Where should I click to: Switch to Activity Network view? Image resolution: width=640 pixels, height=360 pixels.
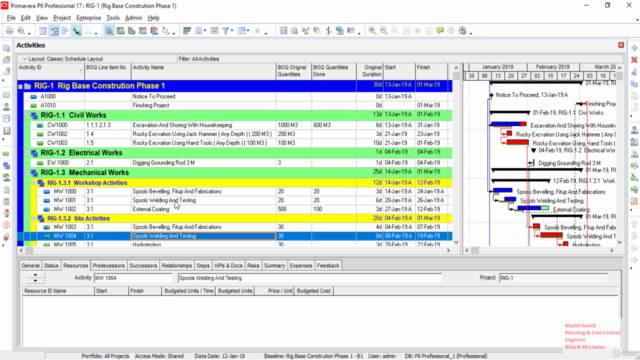tap(65, 31)
